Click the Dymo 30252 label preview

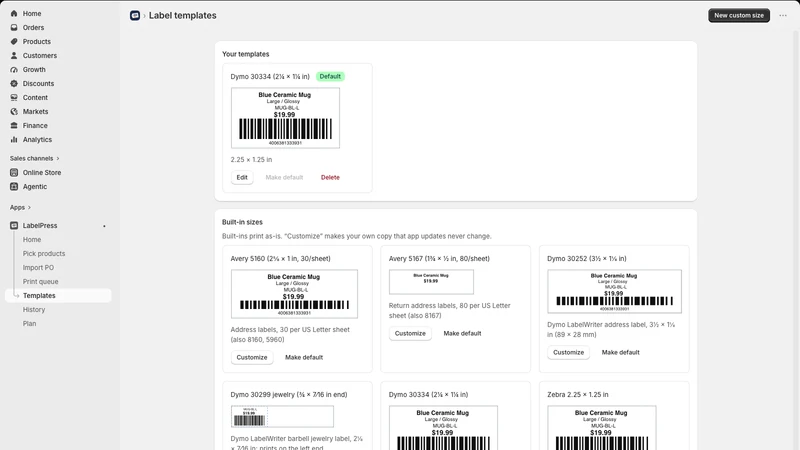[x=614, y=291]
